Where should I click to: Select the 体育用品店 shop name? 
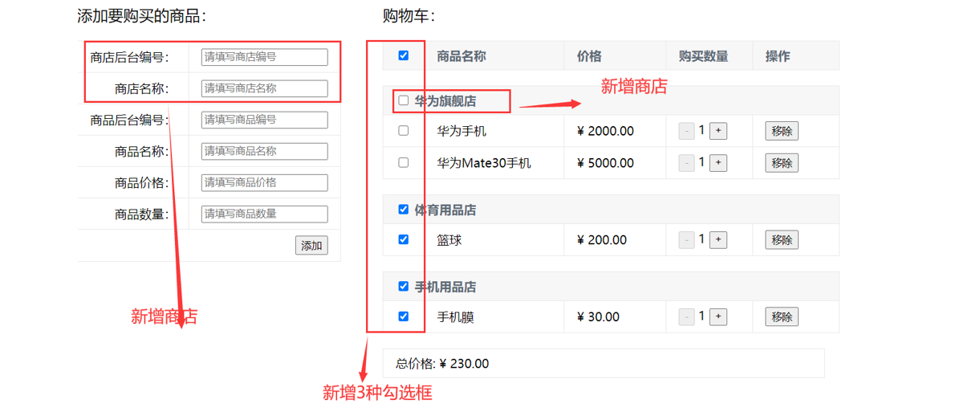click(x=445, y=210)
